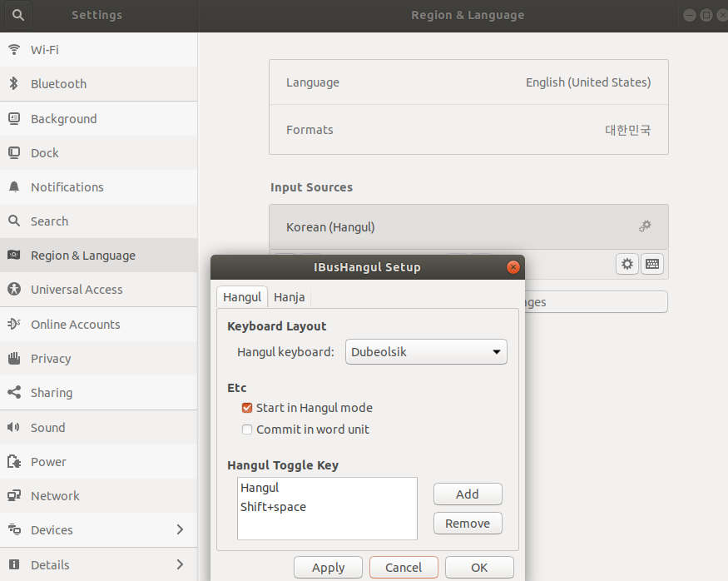Select the Wi-Fi icon in sidebar

click(x=14, y=49)
